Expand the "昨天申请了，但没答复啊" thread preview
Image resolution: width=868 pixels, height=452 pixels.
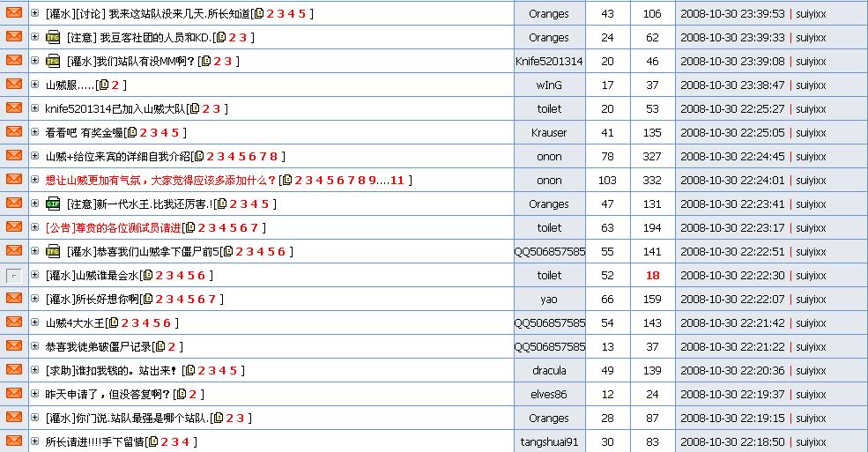tap(35, 394)
